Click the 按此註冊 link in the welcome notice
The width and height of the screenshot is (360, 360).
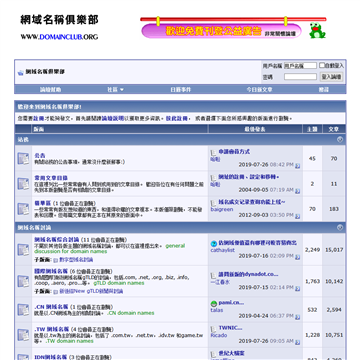click(177, 118)
